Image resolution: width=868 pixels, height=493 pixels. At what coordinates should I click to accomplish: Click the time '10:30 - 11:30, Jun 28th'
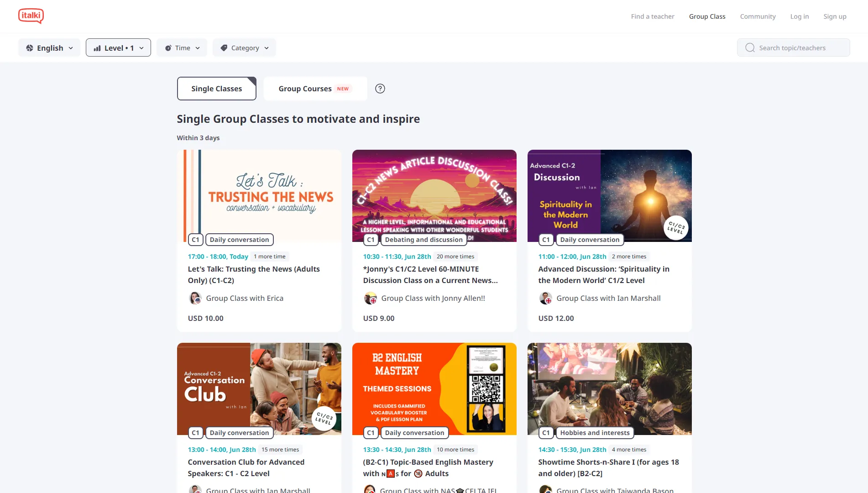pos(397,257)
